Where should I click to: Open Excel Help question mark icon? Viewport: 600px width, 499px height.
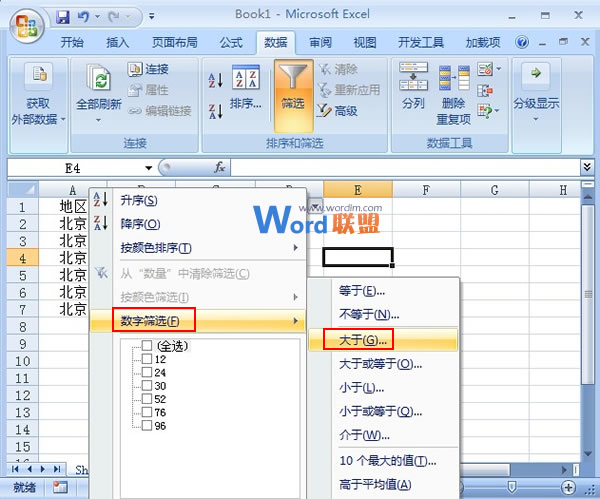pos(522,42)
